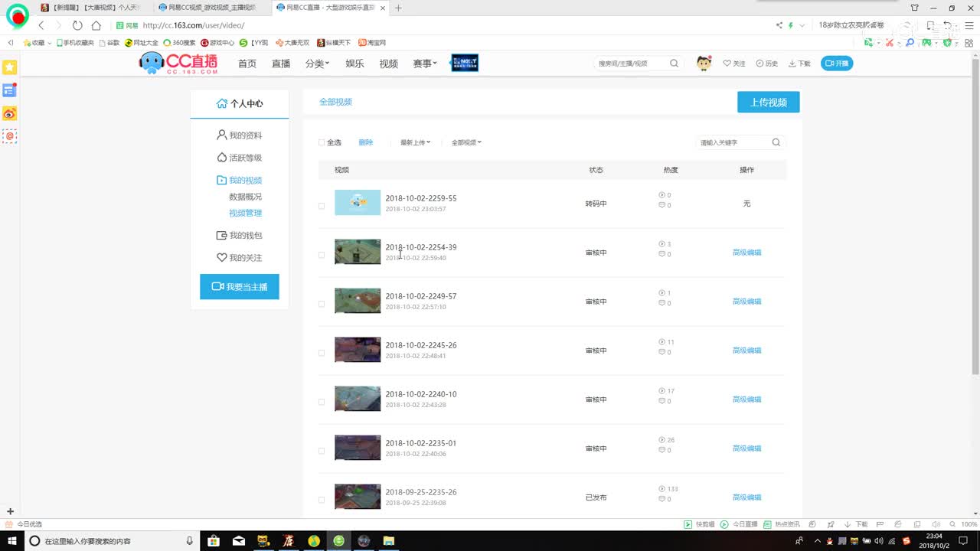Click the yellow star favorites sidebar icon
This screenshot has height=551, width=980.
[x=9, y=67]
